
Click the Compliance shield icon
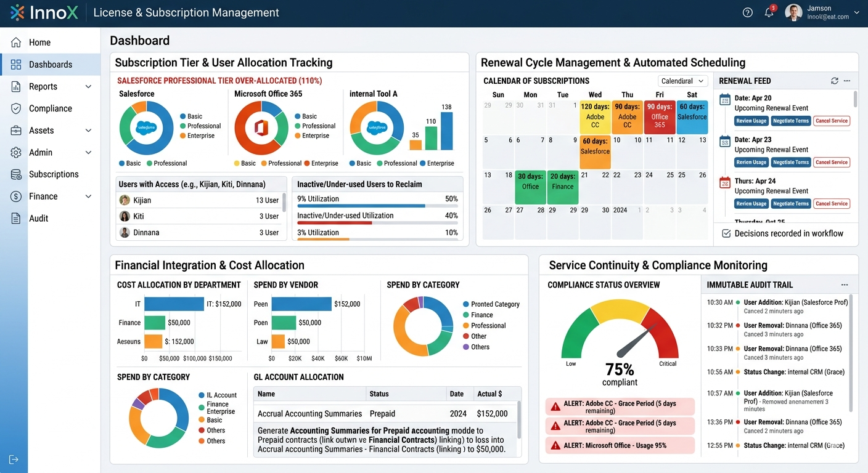point(16,108)
